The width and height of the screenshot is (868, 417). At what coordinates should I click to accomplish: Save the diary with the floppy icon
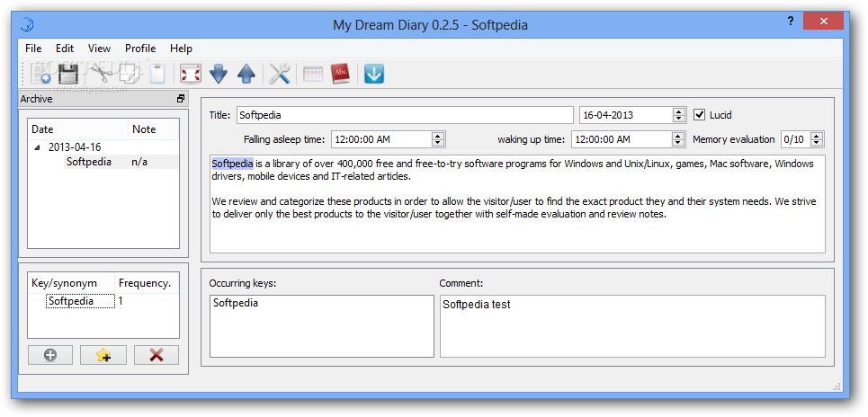pyautogui.click(x=68, y=74)
